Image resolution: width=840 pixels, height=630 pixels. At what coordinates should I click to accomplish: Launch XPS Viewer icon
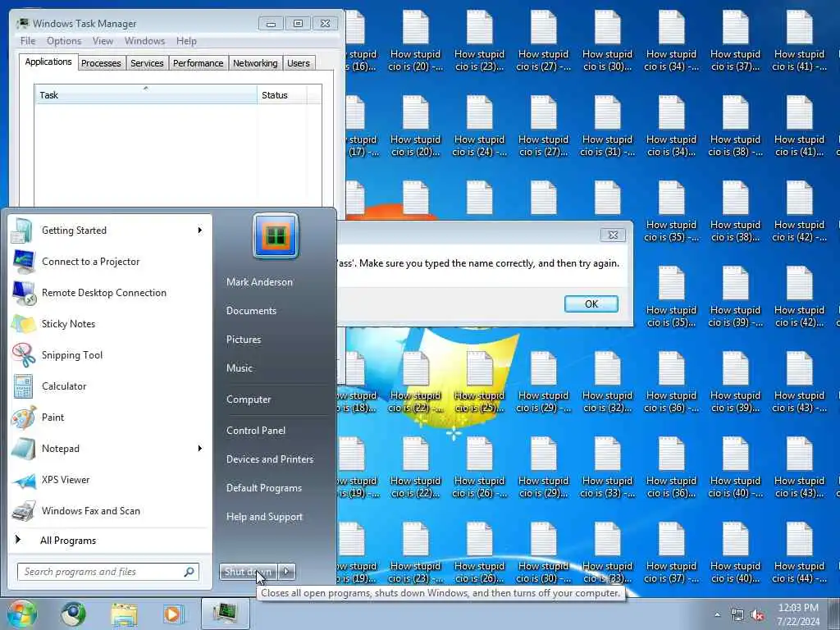pos(23,480)
